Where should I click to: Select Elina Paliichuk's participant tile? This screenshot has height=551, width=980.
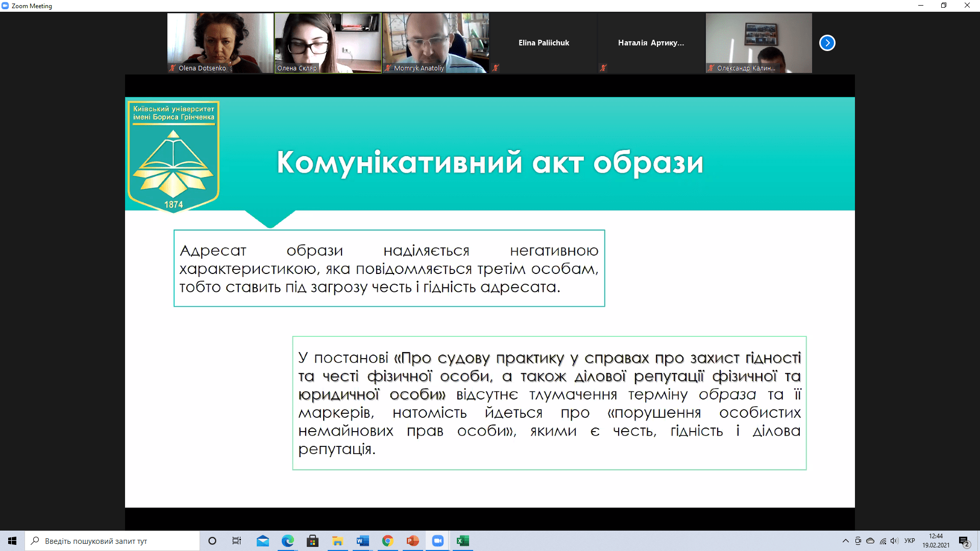point(544,43)
